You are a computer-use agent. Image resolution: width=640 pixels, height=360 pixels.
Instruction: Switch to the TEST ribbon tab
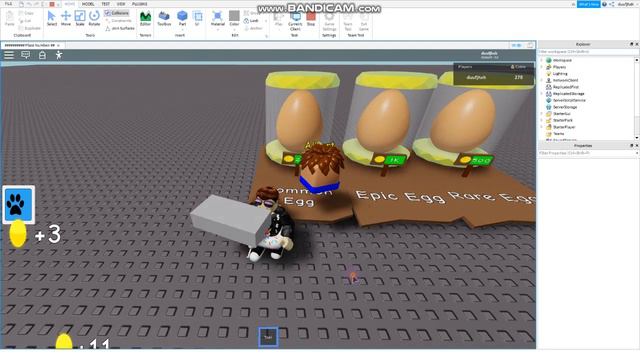(106, 4)
